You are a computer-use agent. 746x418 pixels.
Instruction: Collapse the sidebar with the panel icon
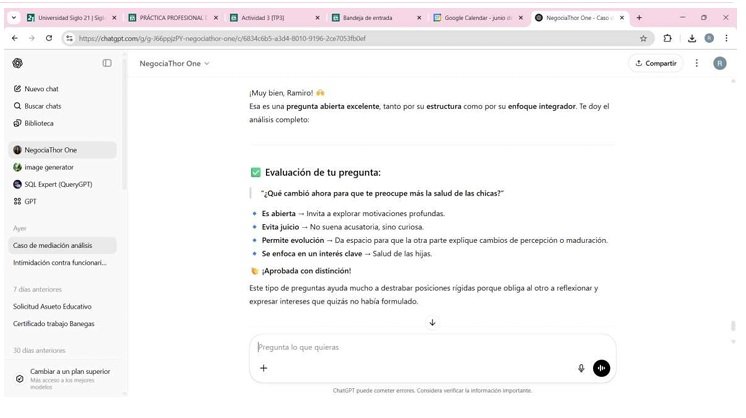[x=107, y=63]
